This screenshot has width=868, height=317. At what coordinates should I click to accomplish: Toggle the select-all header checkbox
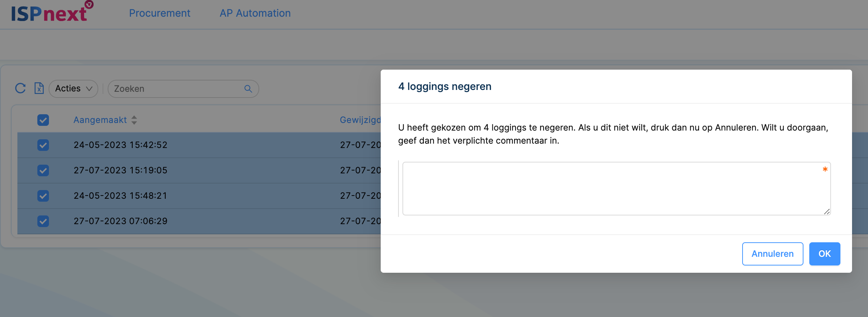(x=43, y=120)
